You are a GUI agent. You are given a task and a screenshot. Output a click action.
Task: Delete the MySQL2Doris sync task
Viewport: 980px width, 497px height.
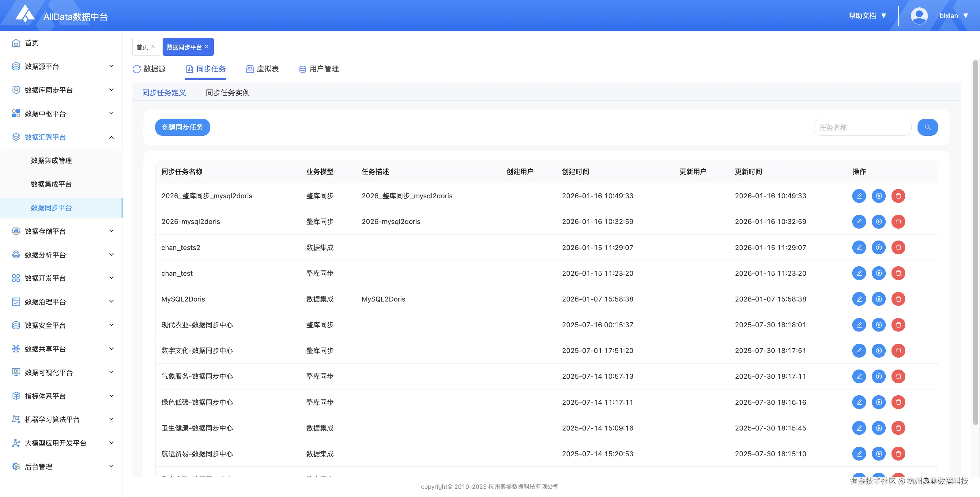point(898,299)
